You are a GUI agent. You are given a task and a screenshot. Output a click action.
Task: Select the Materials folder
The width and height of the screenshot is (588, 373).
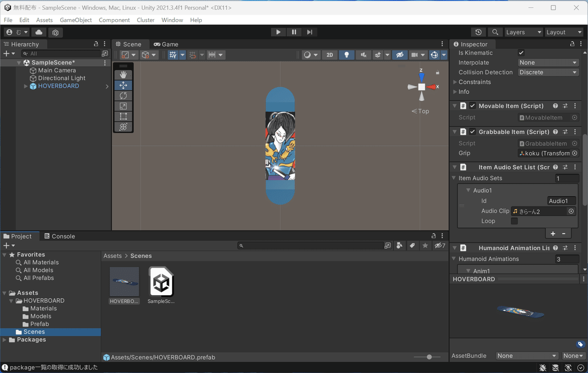click(x=40, y=308)
